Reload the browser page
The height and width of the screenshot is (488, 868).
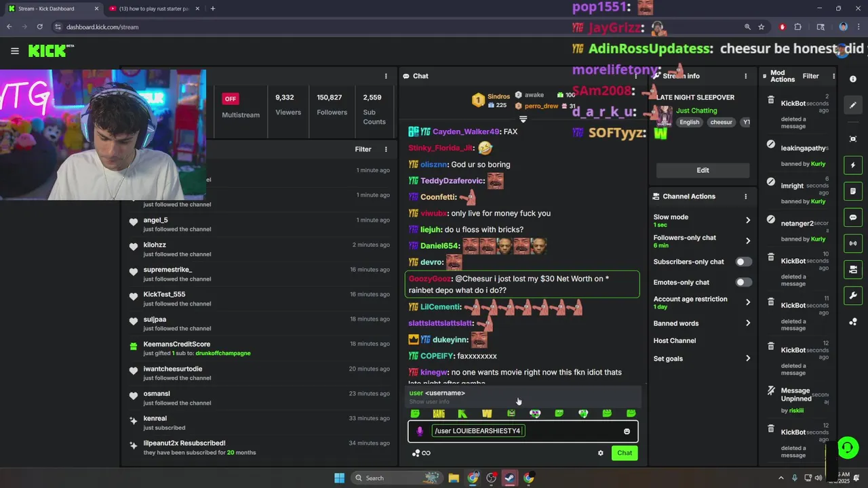coord(40,27)
